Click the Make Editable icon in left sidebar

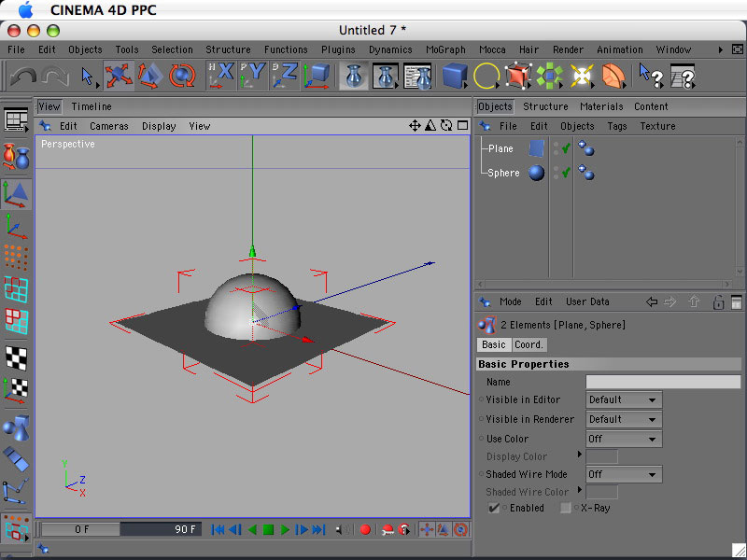(16, 155)
